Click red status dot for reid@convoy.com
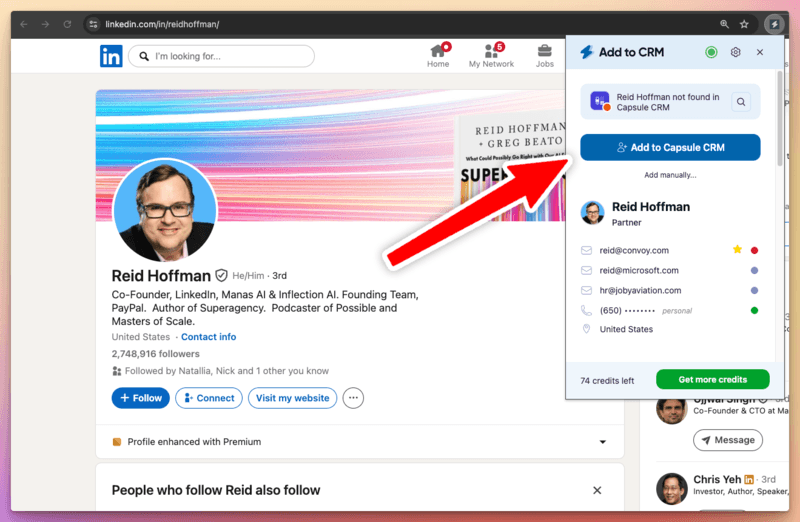This screenshot has width=800, height=522. coord(754,251)
